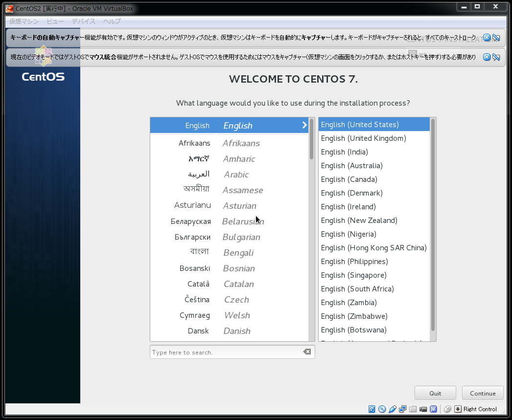Open the network adapters status icon
The height and width of the screenshot is (420, 512).
403,409
